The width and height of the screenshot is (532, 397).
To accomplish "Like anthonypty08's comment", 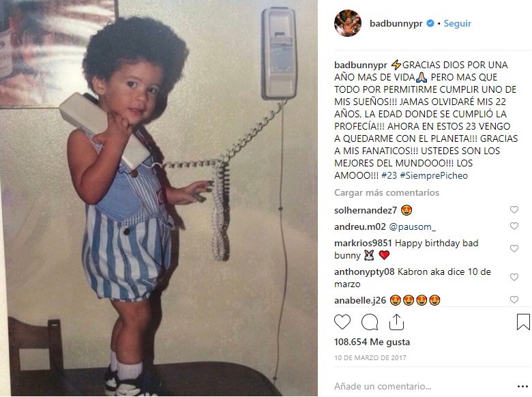I will tap(514, 277).
